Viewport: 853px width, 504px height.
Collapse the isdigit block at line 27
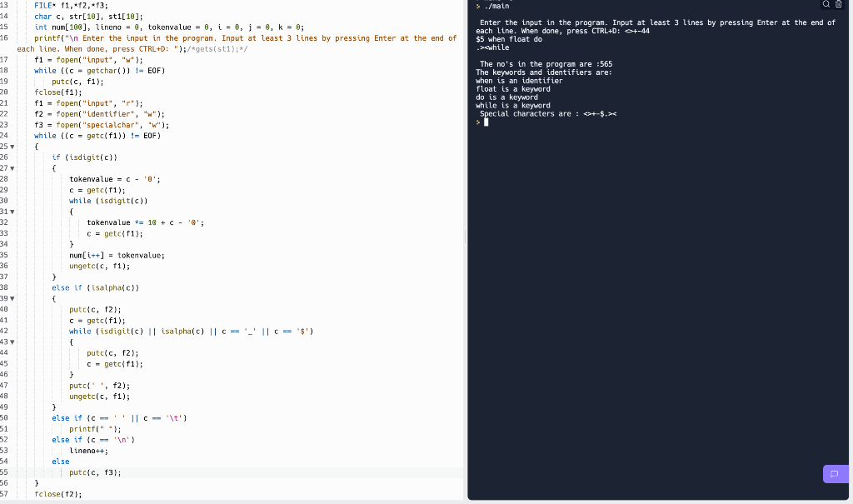[x=10, y=168]
